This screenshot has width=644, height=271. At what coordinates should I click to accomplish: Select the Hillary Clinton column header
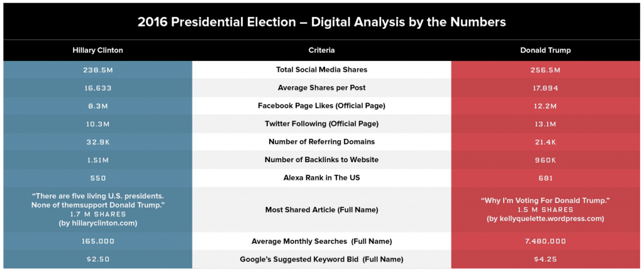point(97,50)
